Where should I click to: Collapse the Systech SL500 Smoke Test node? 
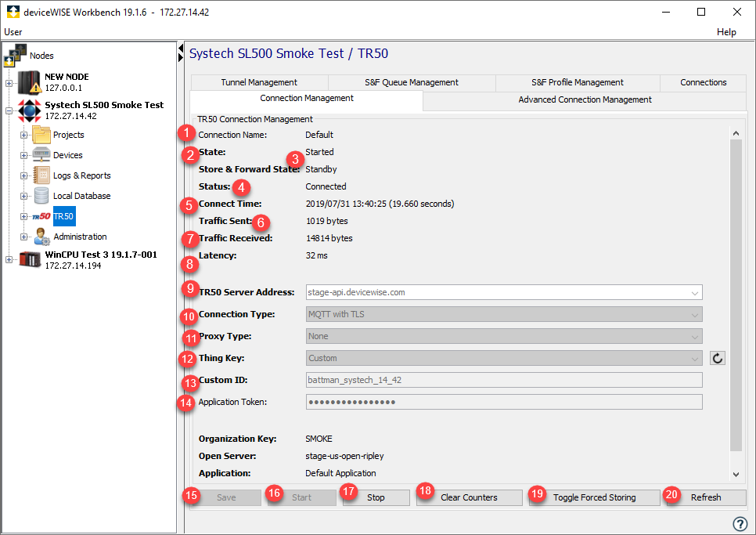9,111
